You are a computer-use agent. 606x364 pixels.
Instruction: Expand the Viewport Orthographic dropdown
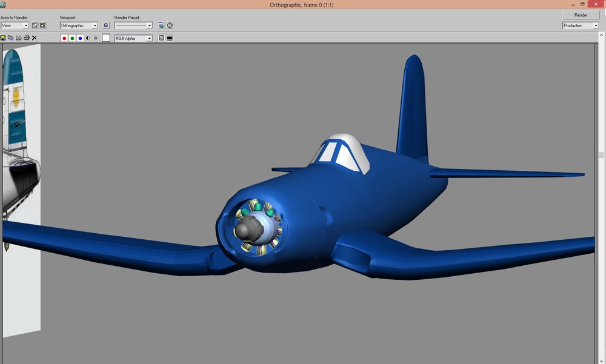[79, 25]
